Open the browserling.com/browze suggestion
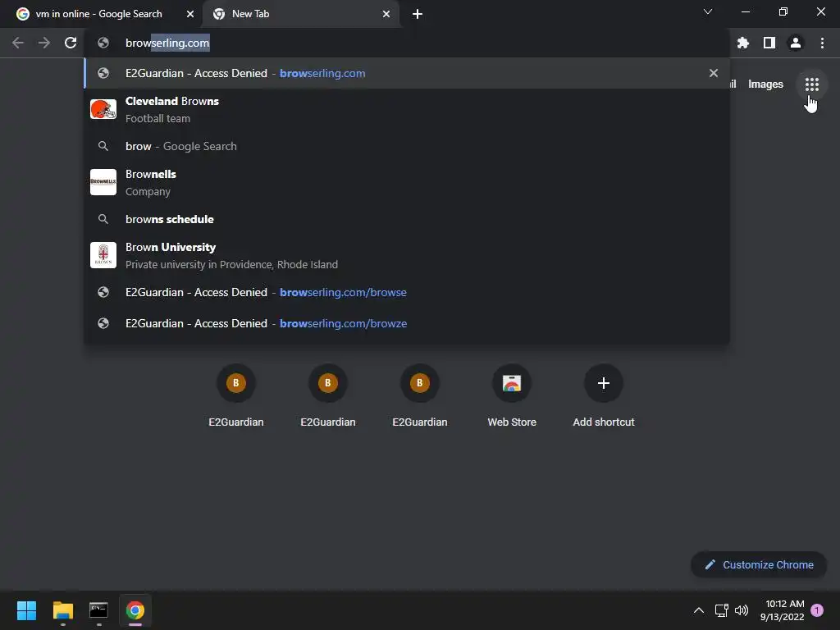Viewport: 840px width, 630px height. 407,323
